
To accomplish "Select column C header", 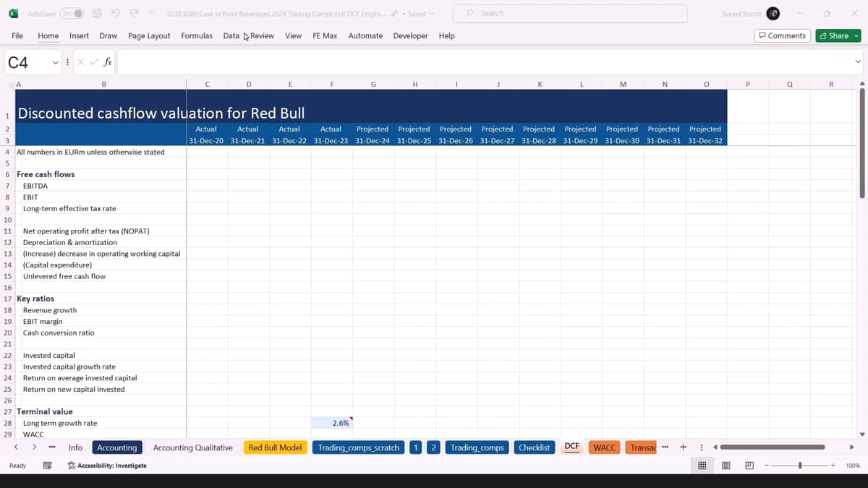I will point(208,85).
